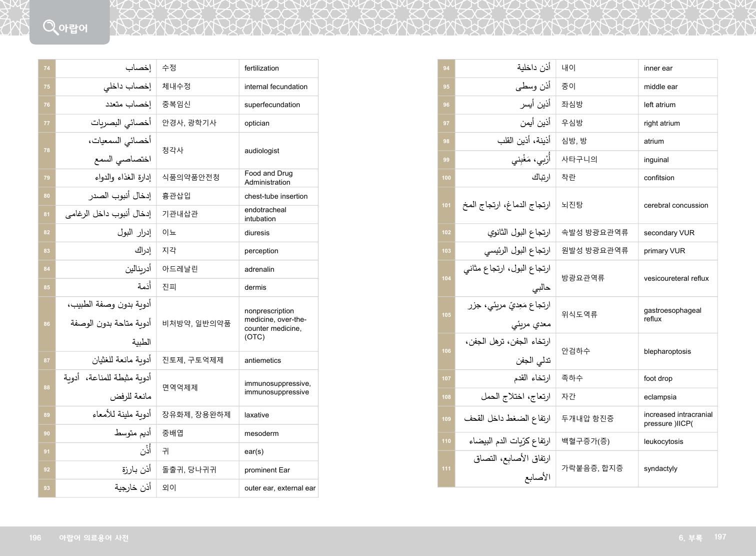Click the 'inner ear' cell
The height and width of the screenshot is (556, 756).
click(x=658, y=68)
